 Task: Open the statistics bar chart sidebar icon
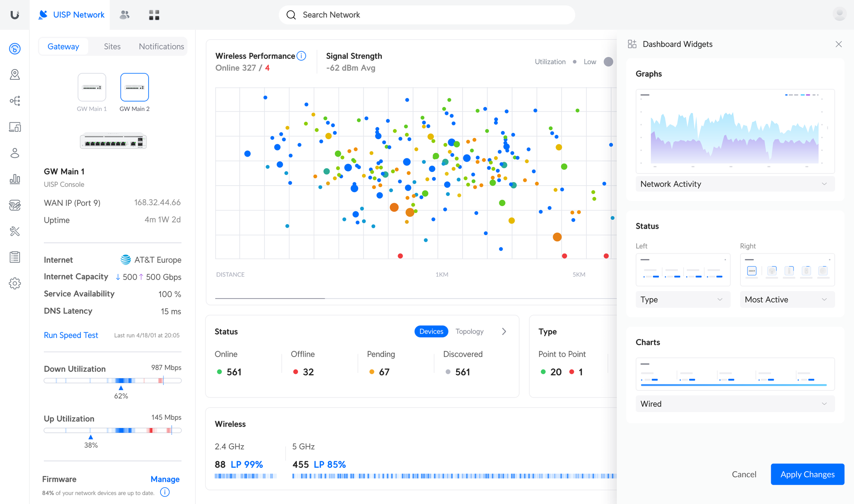click(x=15, y=179)
